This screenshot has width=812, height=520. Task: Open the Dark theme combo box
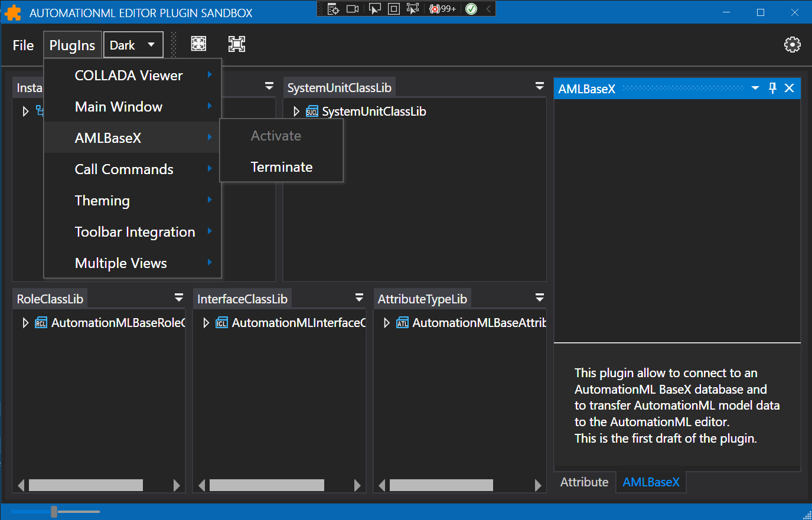tap(133, 45)
